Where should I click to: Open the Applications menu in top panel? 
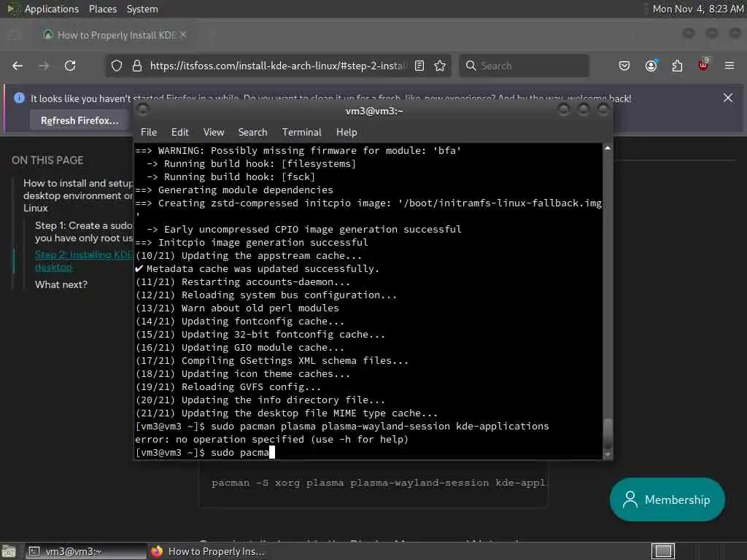click(52, 9)
